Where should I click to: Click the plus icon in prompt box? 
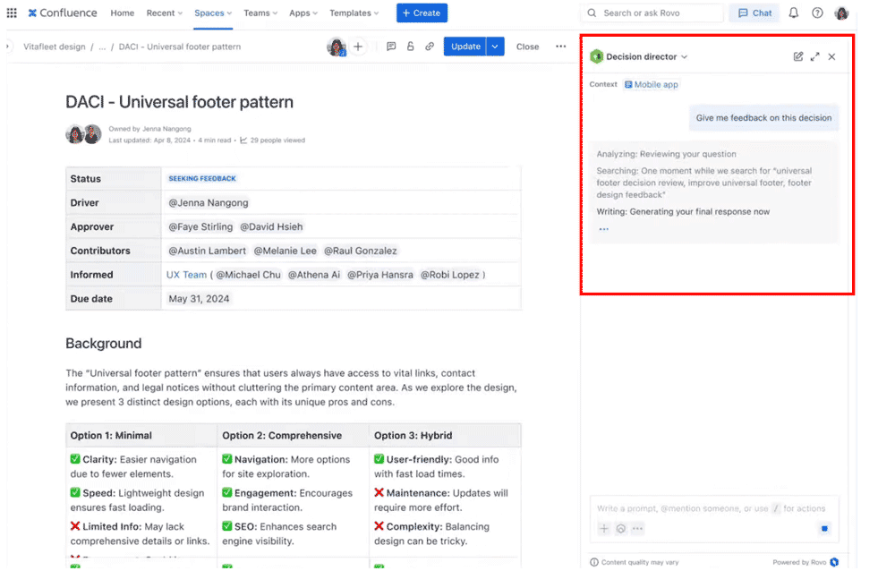click(604, 529)
